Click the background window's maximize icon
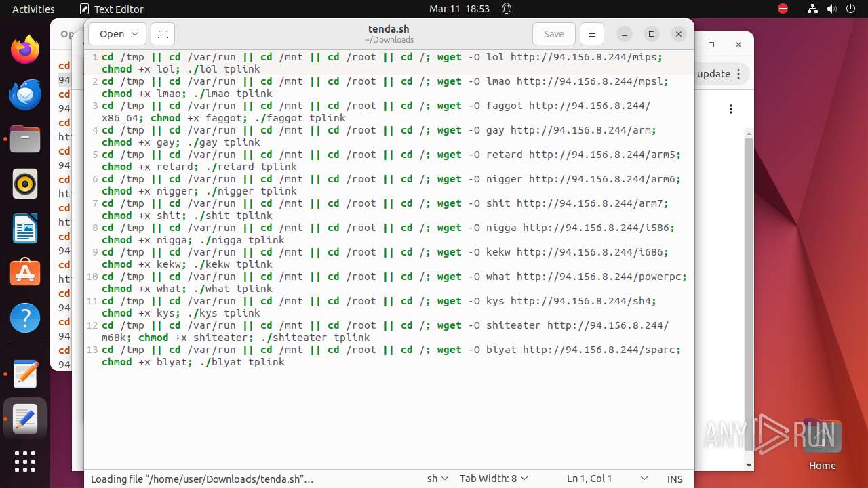Image resolution: width=868 pixels, height=488 pixels. [711, 45]
